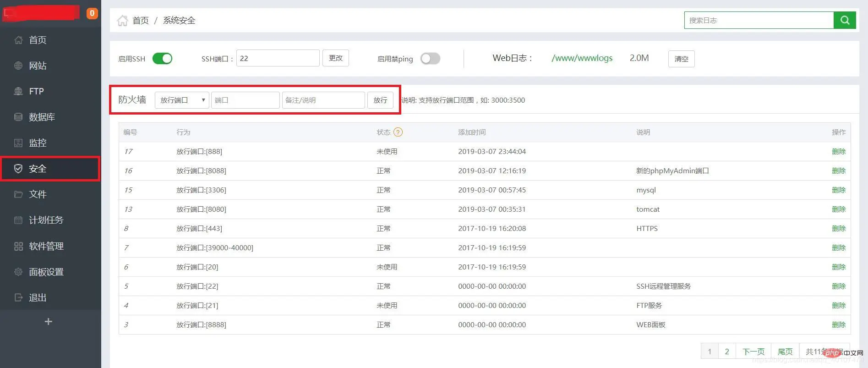Open /www/wwwlogs log path link
Image resolution: width=868 pixels, height=368 pixels.
click(582, 58)
